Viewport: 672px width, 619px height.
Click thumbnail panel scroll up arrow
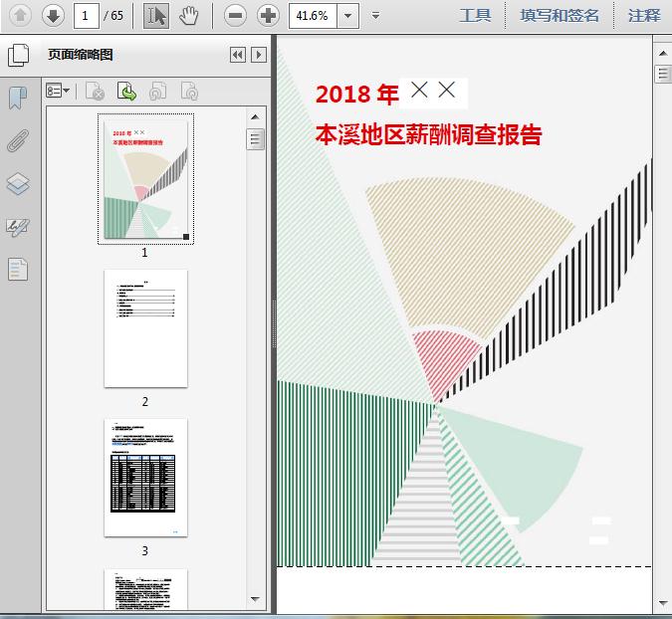255,117
